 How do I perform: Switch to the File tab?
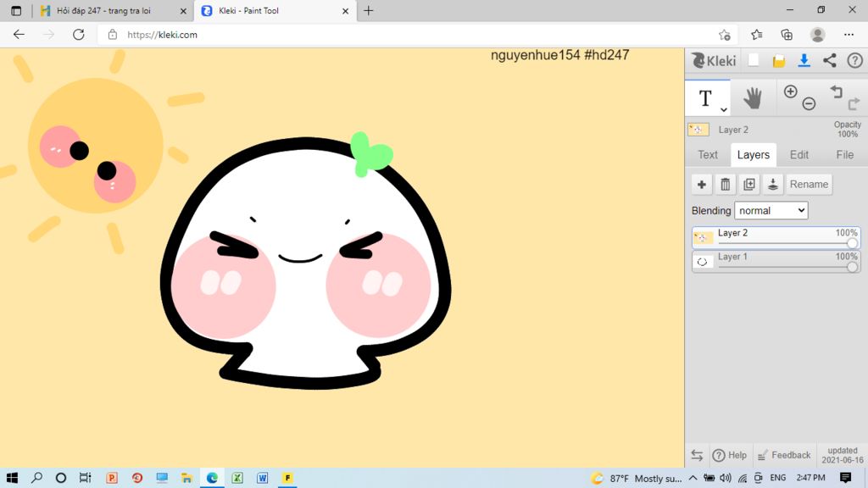point(844,155)
